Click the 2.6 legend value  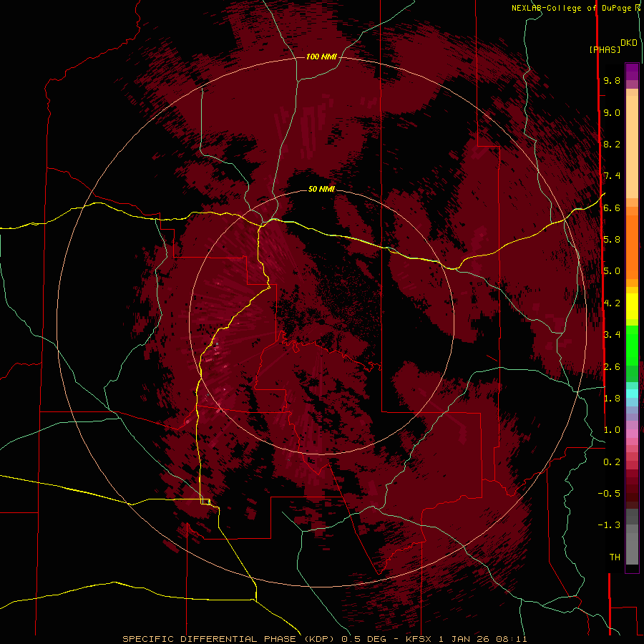(612, 367)
